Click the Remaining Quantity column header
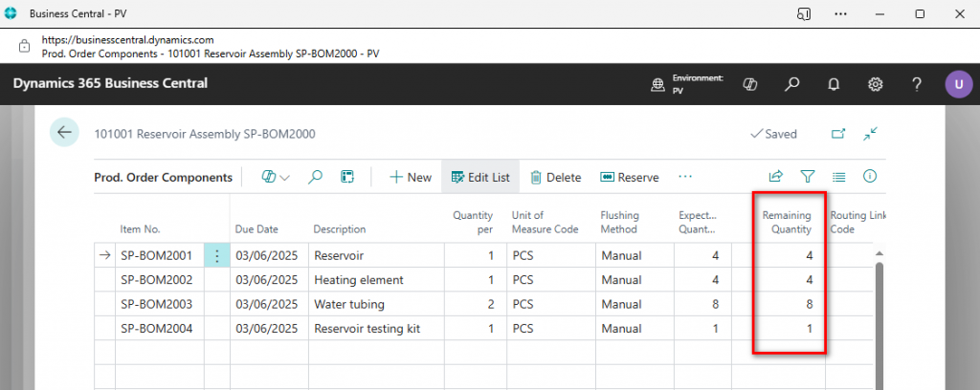 pos(788,222)
